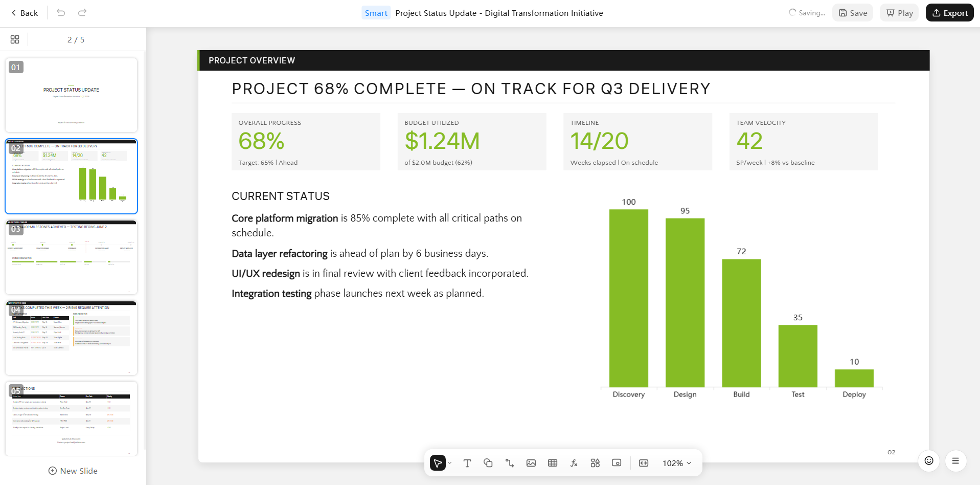Play the slideshow

point(899,13)
